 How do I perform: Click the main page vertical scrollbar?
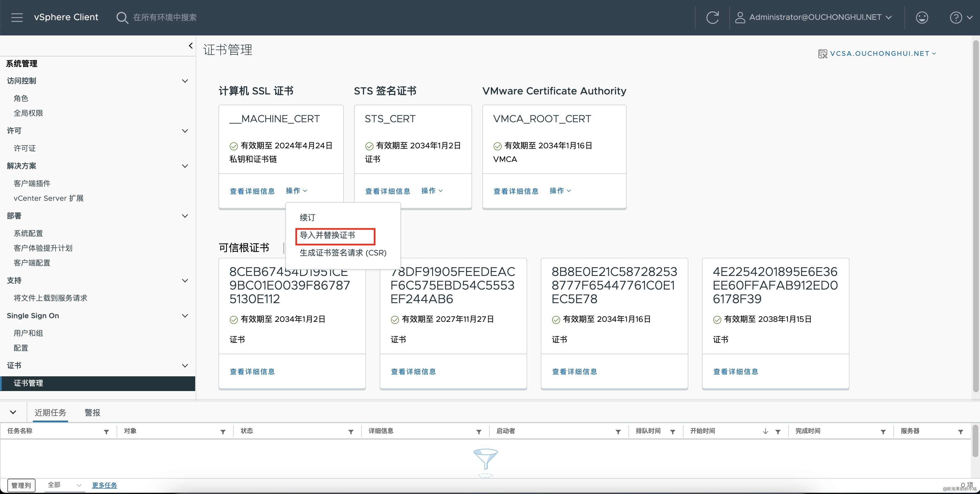tap(975, 217)
